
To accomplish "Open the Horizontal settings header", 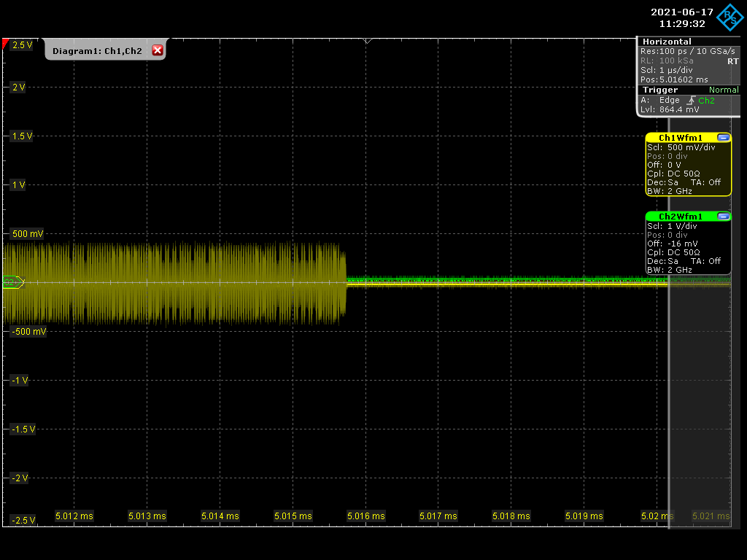I will point(667,42).
